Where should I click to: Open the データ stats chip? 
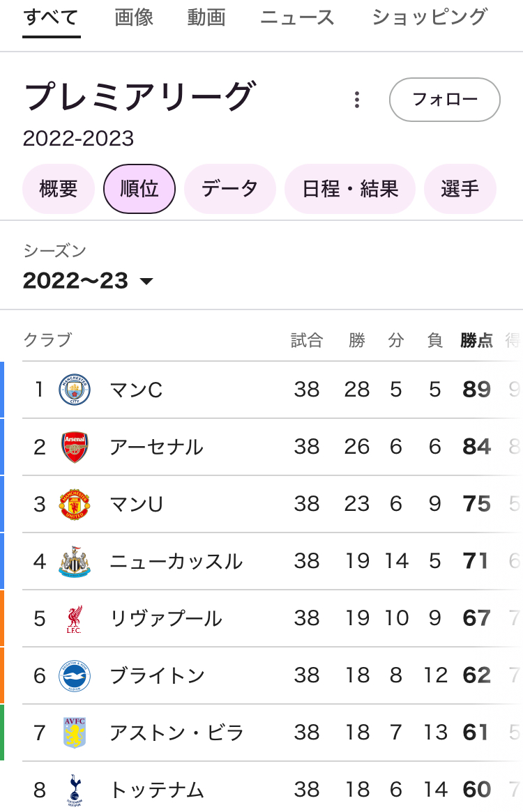pos(230,189)
